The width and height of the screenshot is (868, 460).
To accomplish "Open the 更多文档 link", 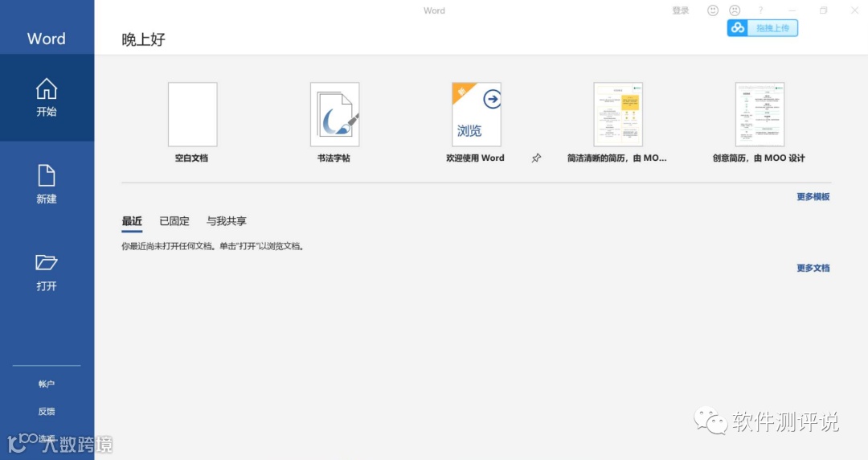I will pyautogui.click(x=813, y=269).
